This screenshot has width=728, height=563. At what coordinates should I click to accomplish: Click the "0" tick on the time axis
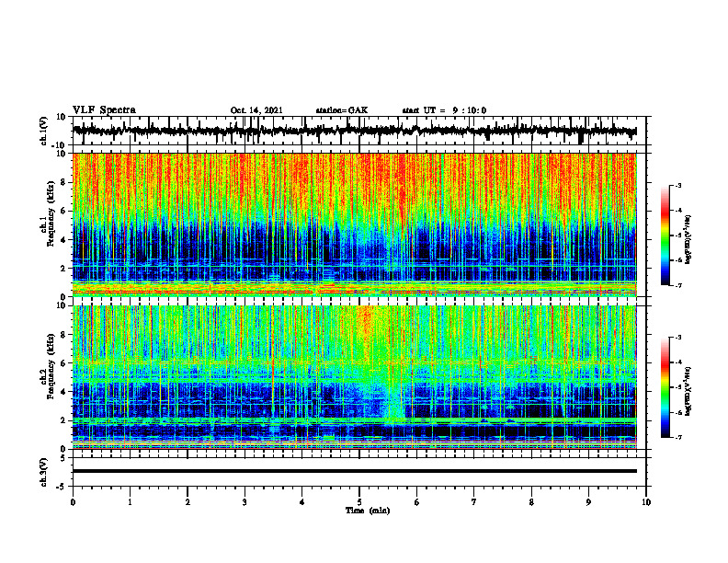73,502
